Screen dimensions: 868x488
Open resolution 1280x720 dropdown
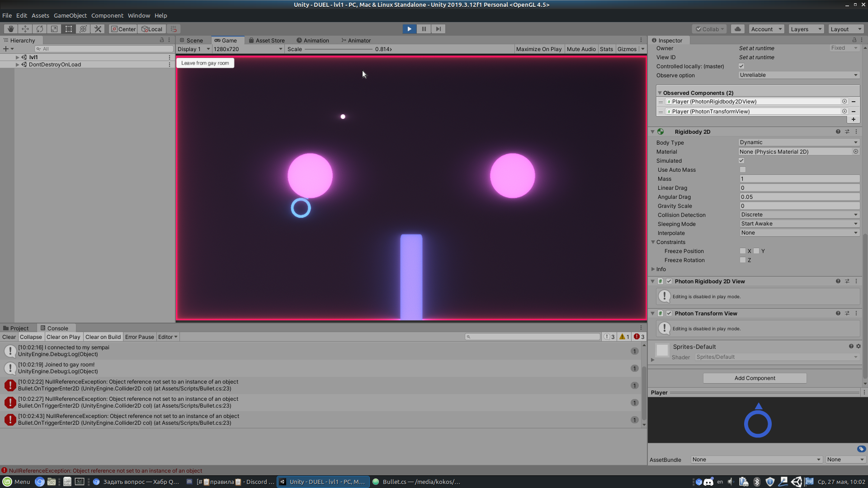pyautogui.click(x=248, y=49)
